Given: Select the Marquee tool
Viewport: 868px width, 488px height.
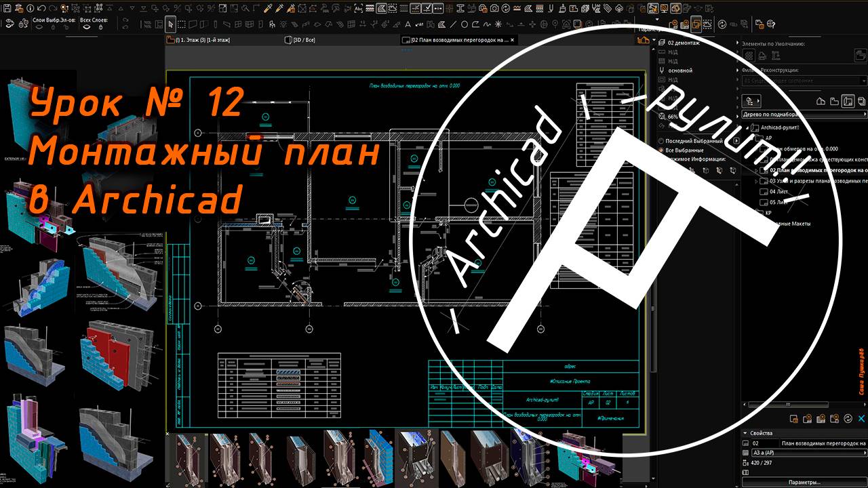Looking at the screenshot, I should point(182,24).
